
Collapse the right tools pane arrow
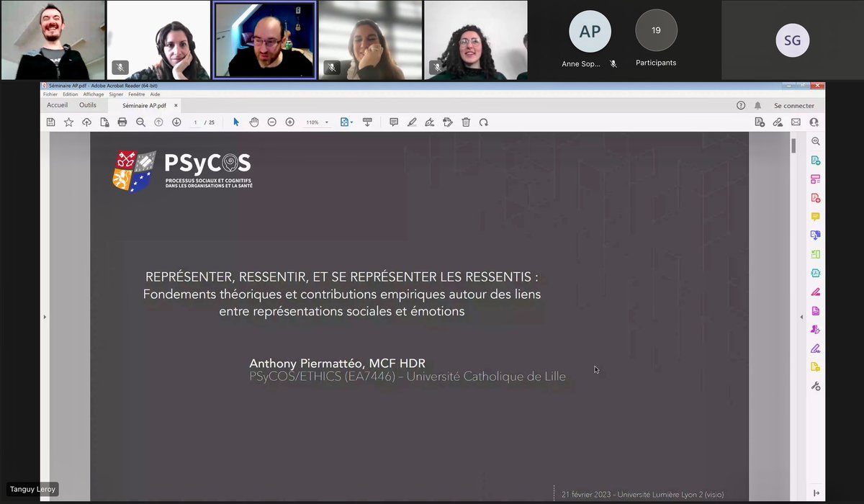tap(801, 317)
